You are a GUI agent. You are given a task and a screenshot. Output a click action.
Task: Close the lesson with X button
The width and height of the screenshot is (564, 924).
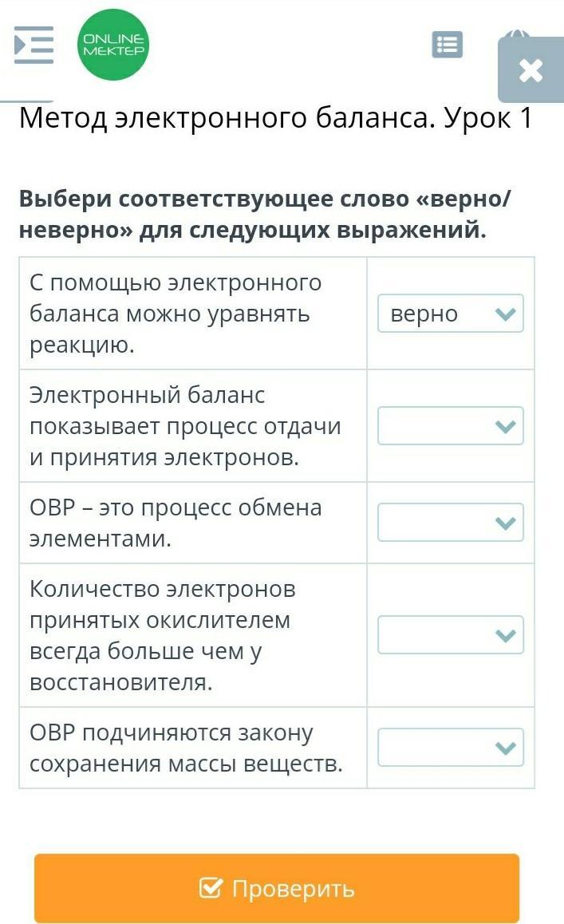point(530,71)
